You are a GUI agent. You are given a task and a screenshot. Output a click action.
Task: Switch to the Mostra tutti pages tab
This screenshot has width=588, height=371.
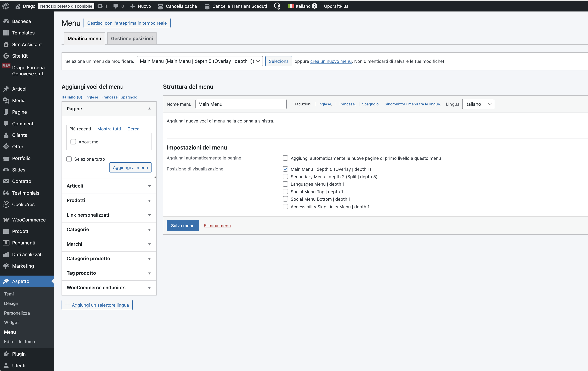pos(109,129)
